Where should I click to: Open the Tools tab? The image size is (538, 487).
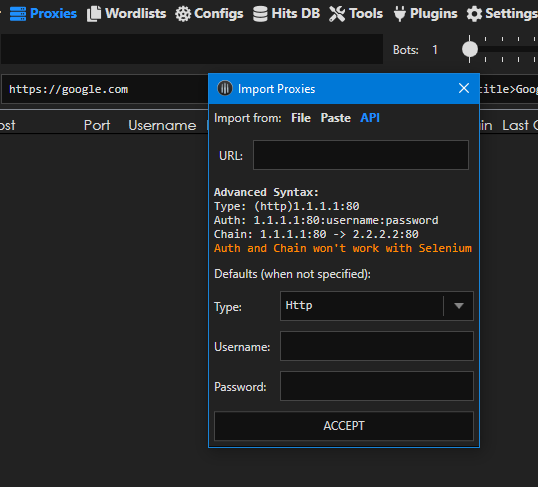[x=356, y=14]
